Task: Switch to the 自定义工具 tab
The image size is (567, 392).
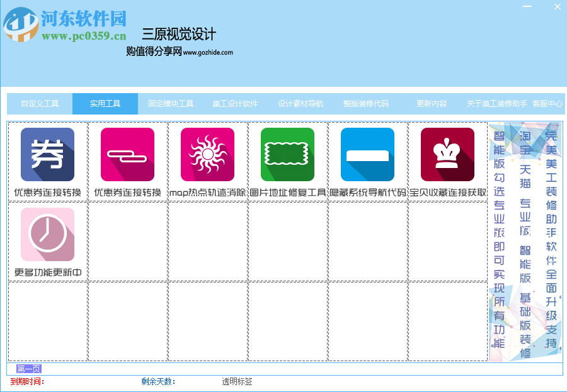Action: (x=40, y=104)
